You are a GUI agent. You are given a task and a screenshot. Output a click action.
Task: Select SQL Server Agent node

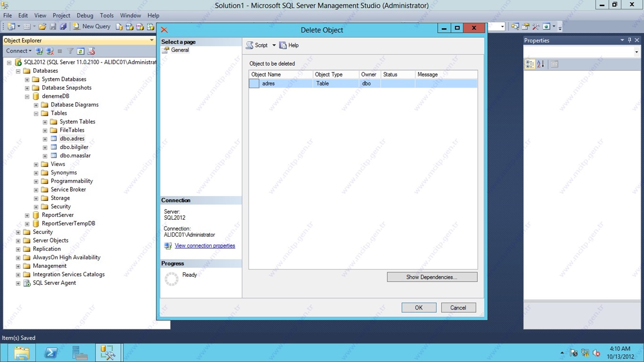[54, 283]
